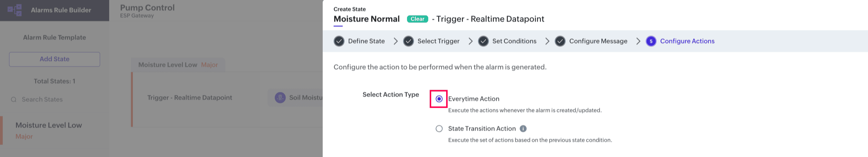The image size is (868, 157).
Task: Click the Select Trigger checkmark icon
Action: pyautogui.click(x=409, y=41)
